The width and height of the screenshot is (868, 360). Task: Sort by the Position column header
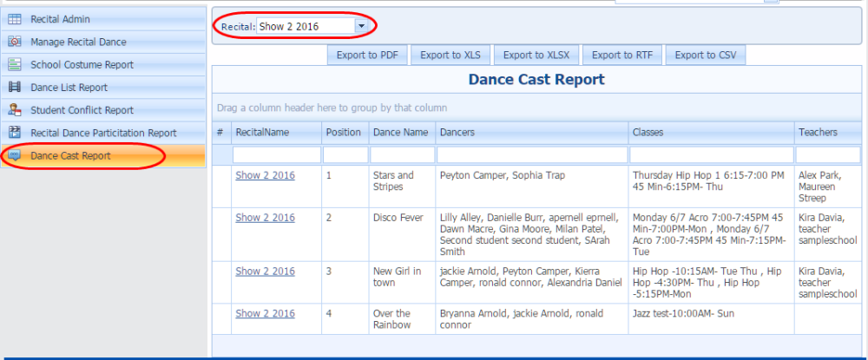click(x=345, y=133)
